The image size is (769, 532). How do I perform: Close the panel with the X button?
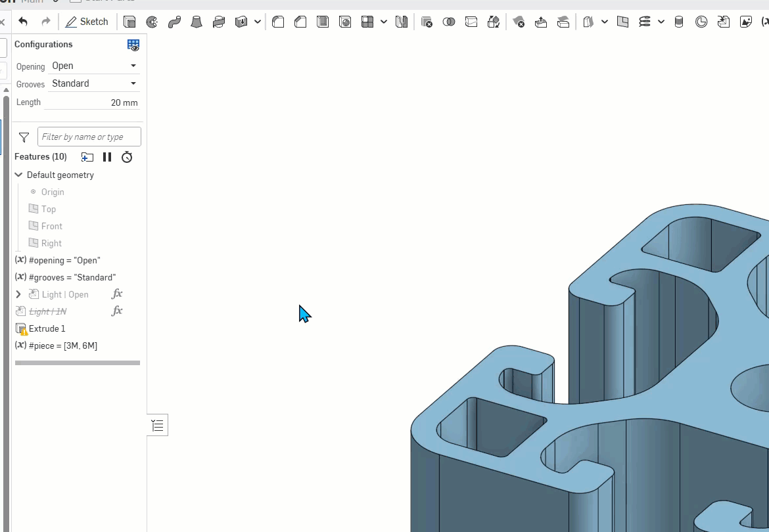[3, 22]
